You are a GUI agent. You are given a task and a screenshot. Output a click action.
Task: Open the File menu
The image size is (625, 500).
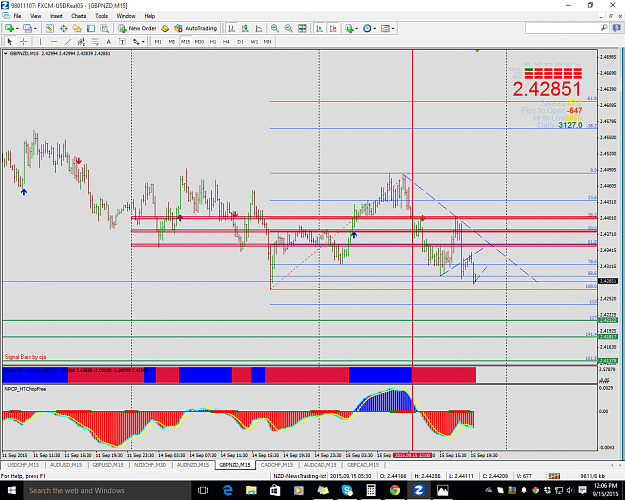[18, 16]
